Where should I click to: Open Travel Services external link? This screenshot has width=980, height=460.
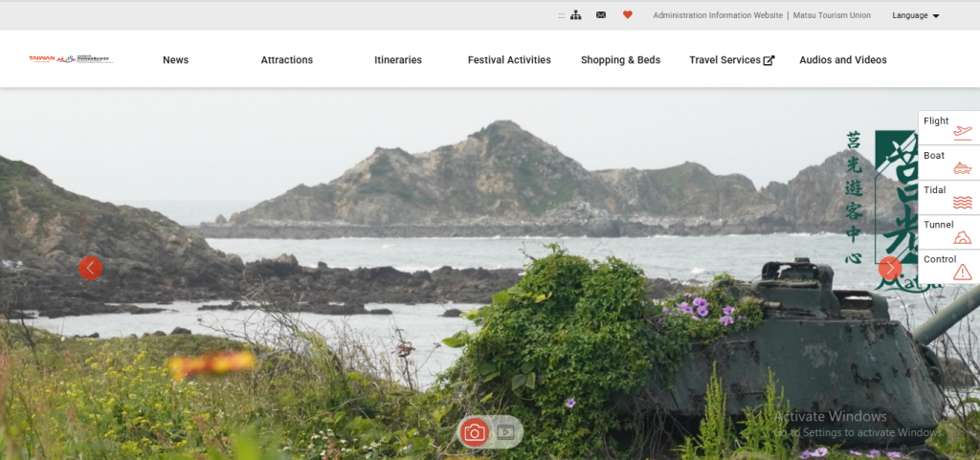(731, 60)
